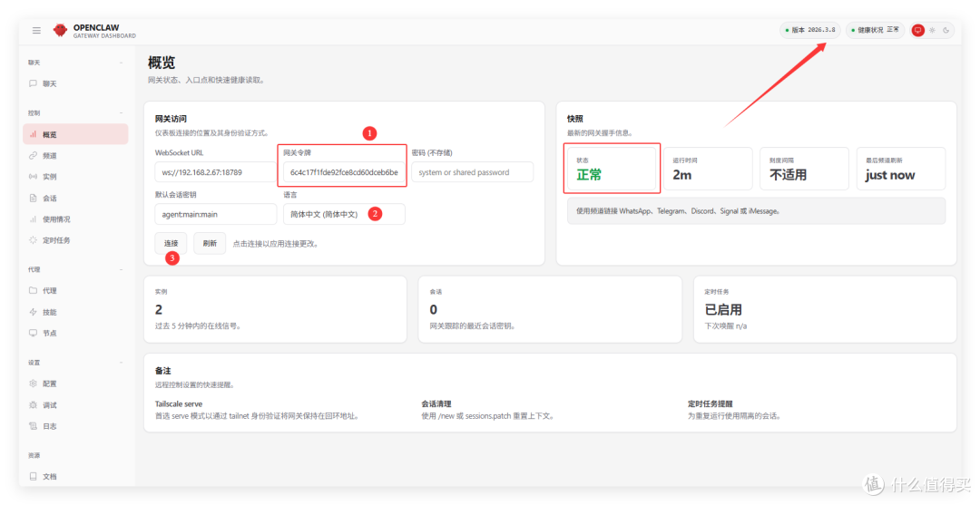The width and height of the screenshot is (980, 505).
Task: Open 会话 sessions document icon
Action: [34, 198]
